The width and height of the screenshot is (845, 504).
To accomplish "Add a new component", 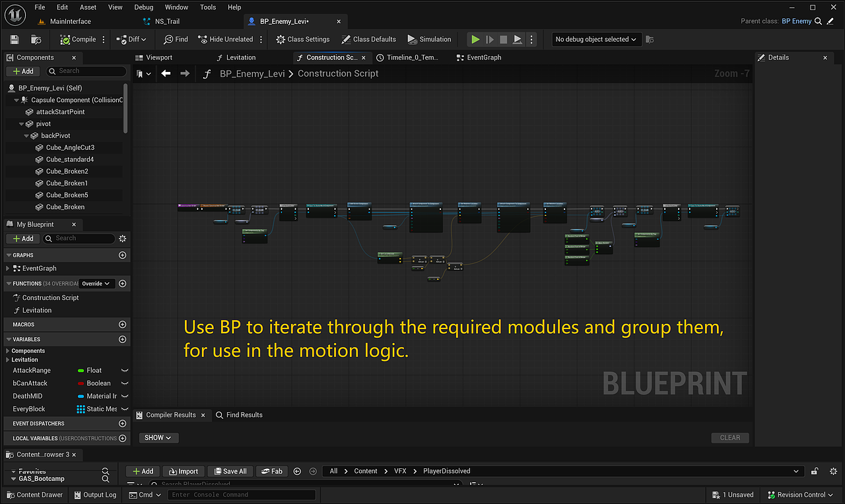I will coord(22,71).
